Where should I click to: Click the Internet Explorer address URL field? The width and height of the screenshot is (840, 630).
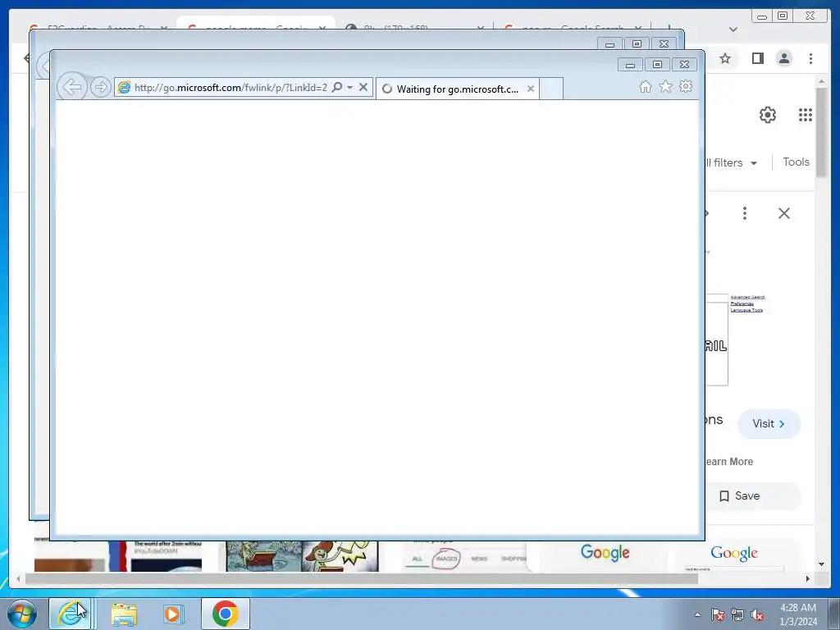click(231, 87)
